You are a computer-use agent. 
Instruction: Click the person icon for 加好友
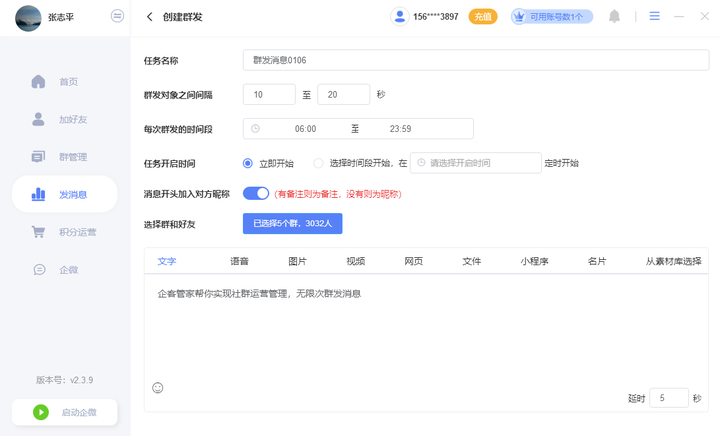click(x=39, y=119)
